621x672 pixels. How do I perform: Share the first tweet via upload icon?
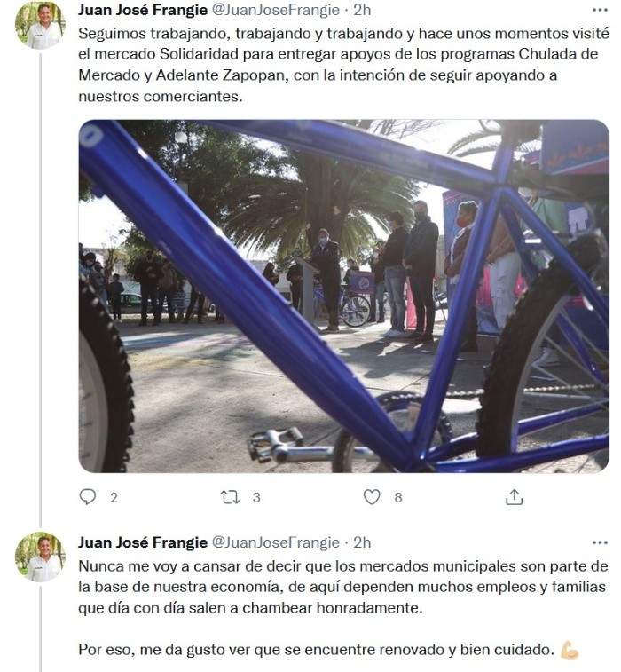(x=514, y=497)
